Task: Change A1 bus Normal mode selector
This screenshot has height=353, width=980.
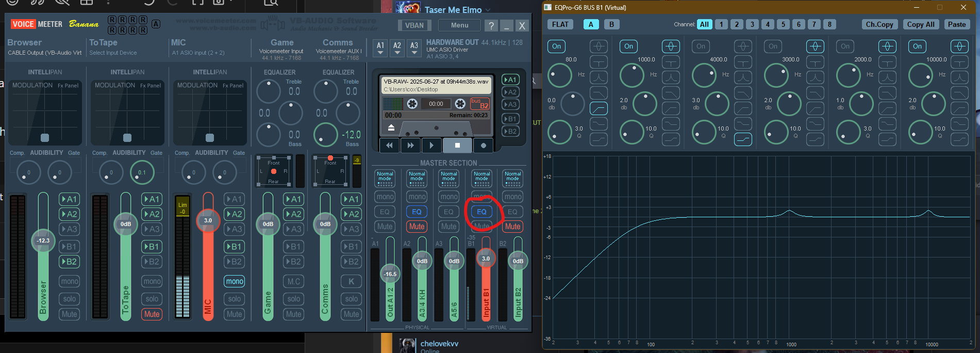Action: pos(385,179)
